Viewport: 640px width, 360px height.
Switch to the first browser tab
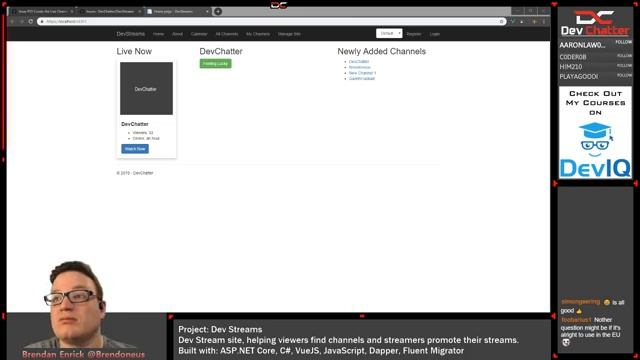coord(42,11)
